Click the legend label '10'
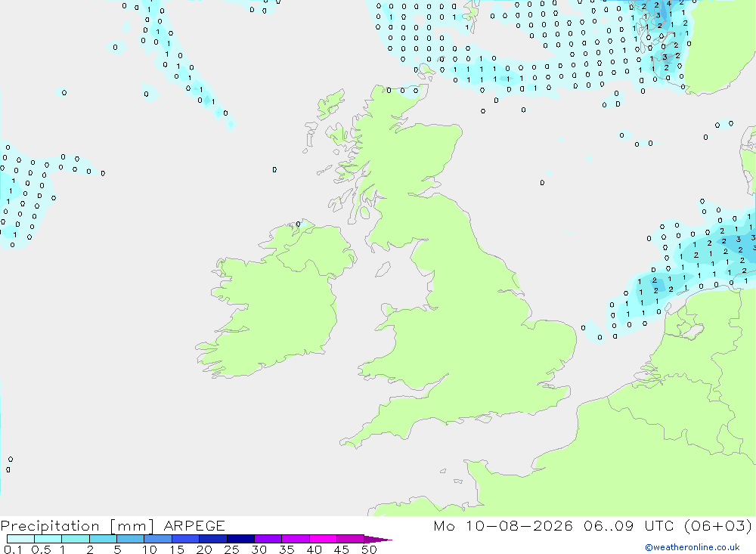This screenshot has height=554, width=756. 150,549
